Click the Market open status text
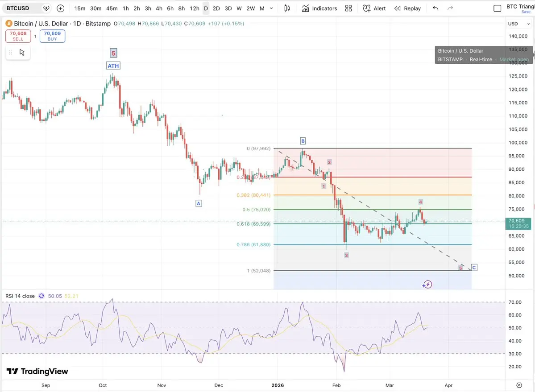Viewport: 535px width, 392px height. click(x=514, y=59)
